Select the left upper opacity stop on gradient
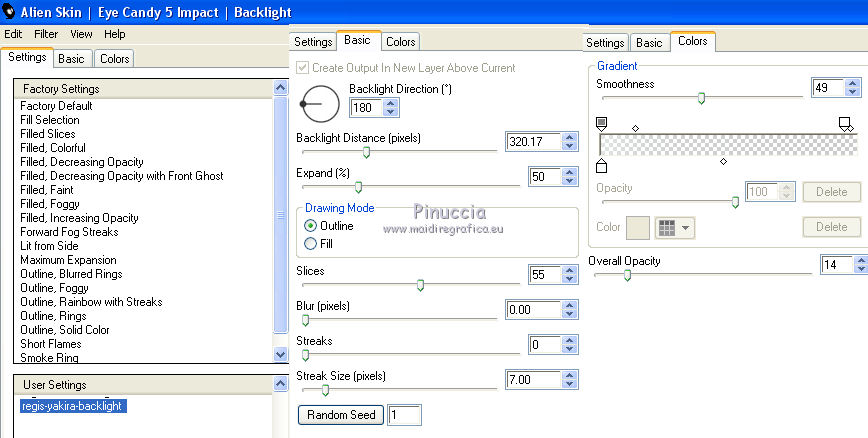The image size is (868, 438). 601,123
